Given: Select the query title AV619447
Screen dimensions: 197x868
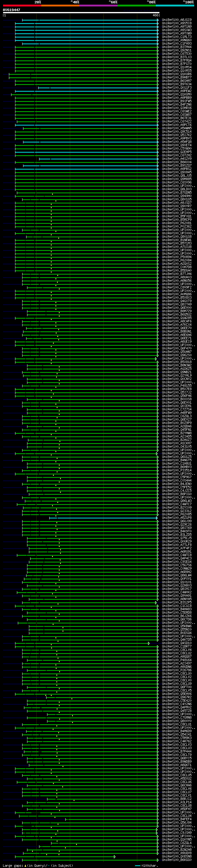Looking at the screenshot, I should [11, 10].
